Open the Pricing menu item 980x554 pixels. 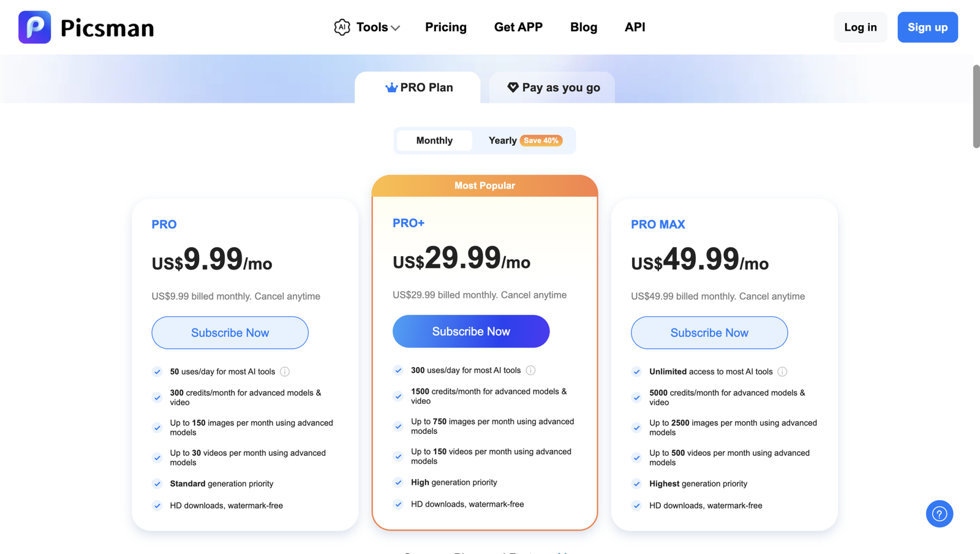(446, 27)
